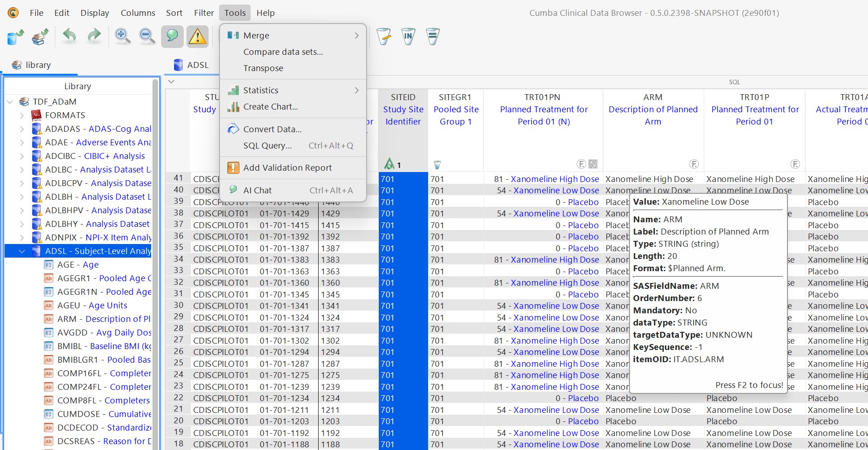
Task: Collapse the ADSL tree node
Action: point(22,251)
